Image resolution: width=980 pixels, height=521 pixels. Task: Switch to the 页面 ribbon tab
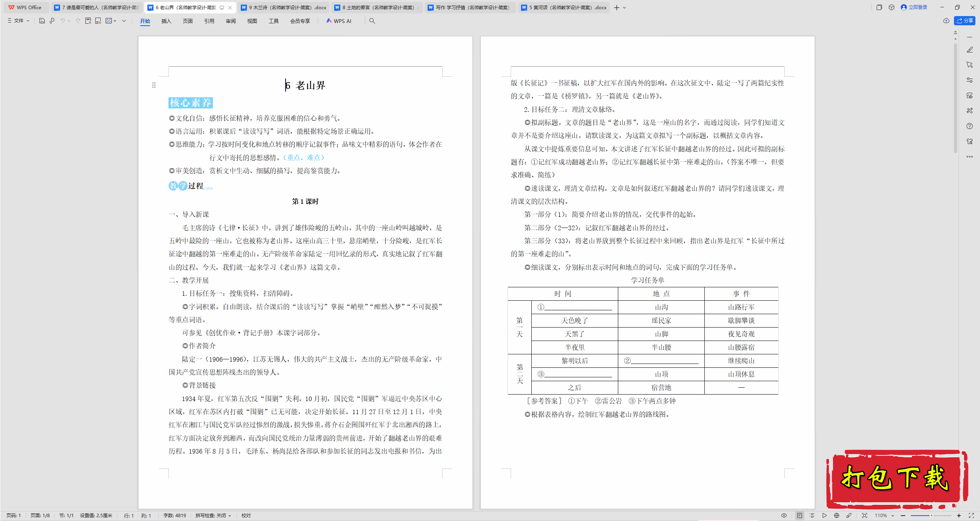click(x=188, y=21)
